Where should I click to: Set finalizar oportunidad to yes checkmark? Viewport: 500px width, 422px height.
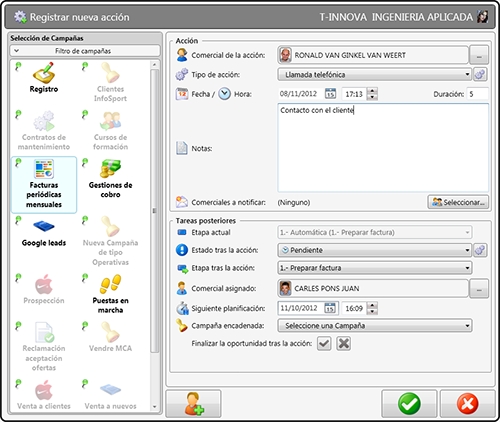pos(324,344)
